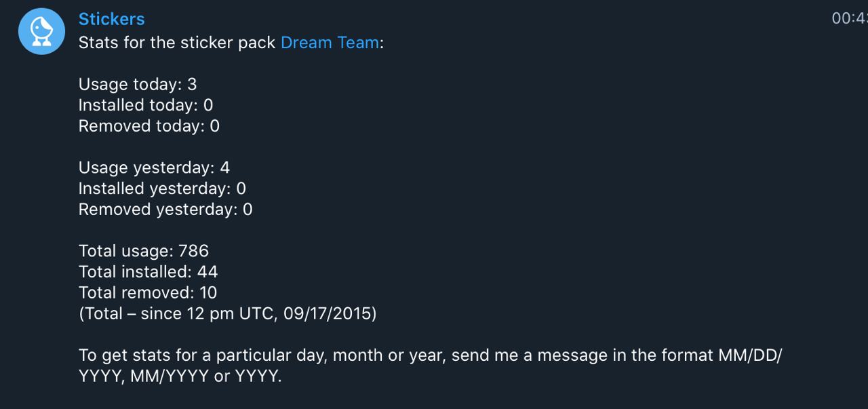Click the 'Total usage: 786' line
Image resolution: width=868 pixels, height=409 pixels.
[x=144, y=251]
